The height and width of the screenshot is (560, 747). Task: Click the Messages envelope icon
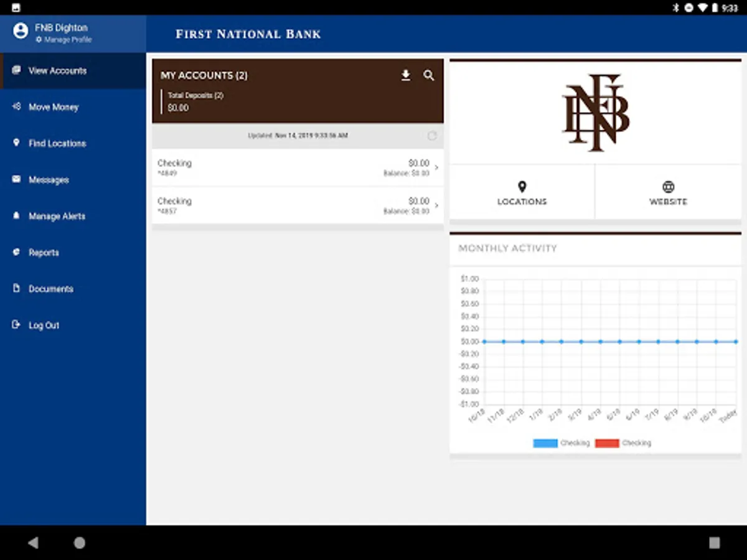[16, 179]
